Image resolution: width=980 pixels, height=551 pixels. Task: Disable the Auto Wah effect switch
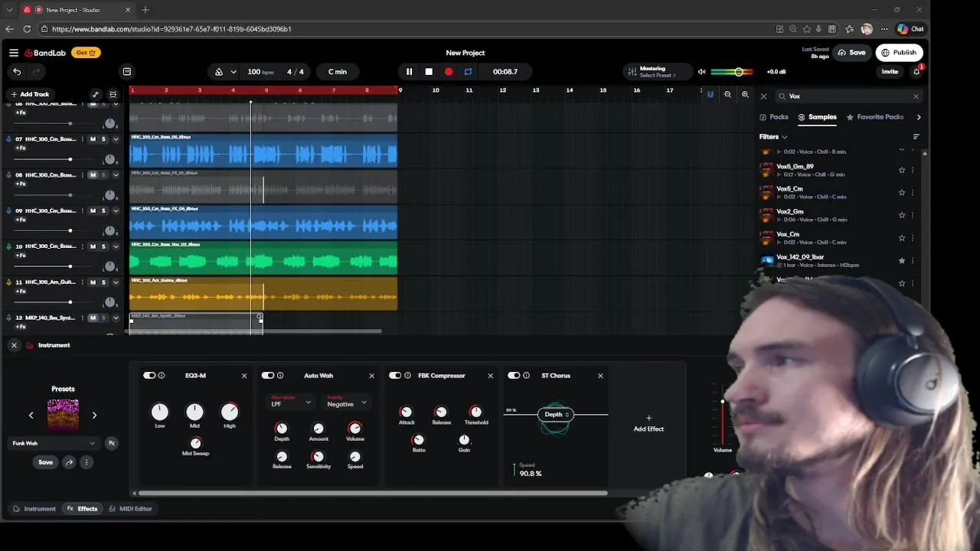pos(267,376)
